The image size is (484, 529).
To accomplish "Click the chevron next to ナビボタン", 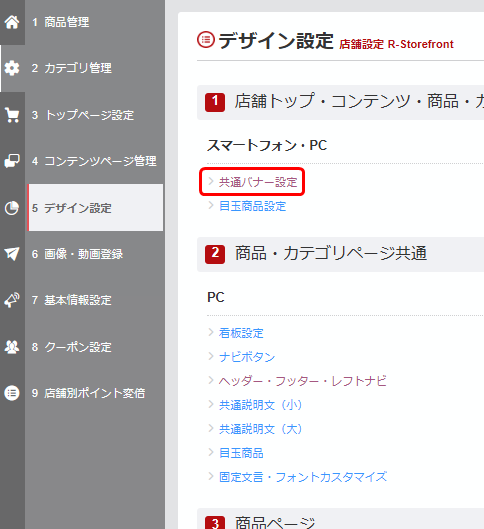I will pos(211,357).
